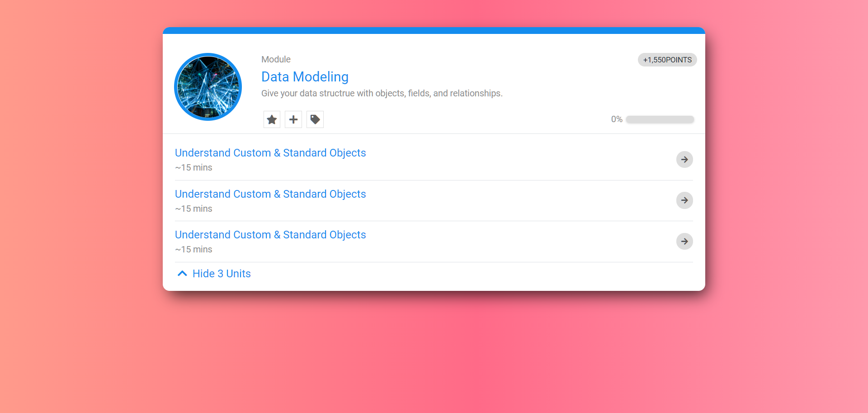
Task: Click the Data Modeling module badge image
Action: point(208,86)
